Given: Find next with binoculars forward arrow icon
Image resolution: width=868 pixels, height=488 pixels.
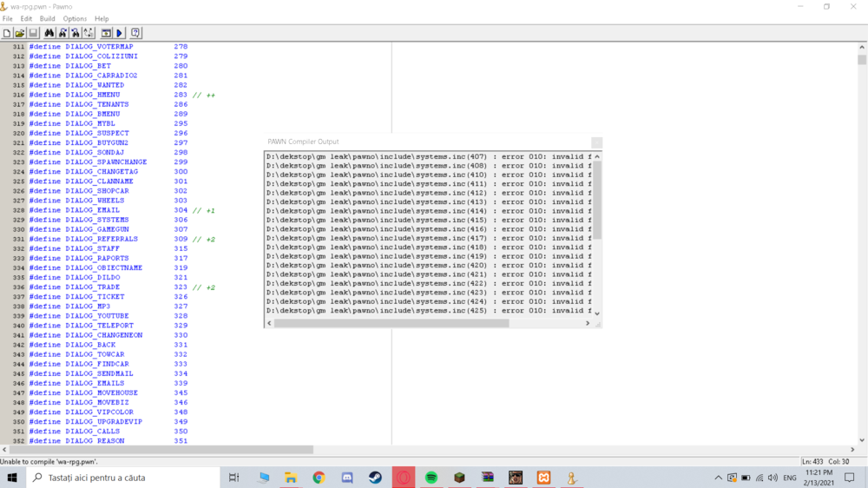Looking at the screenshot, I should tap(62, 33).
